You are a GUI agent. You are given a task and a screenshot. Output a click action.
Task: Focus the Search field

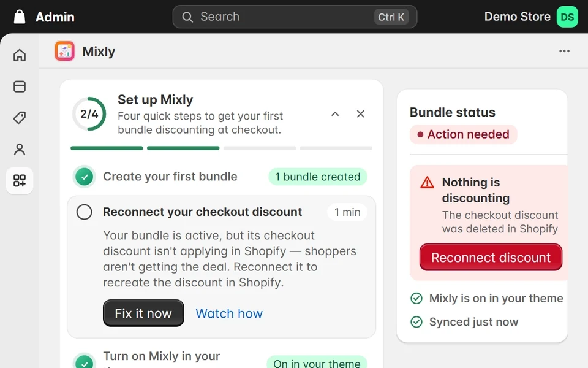[x=295, y=17]
